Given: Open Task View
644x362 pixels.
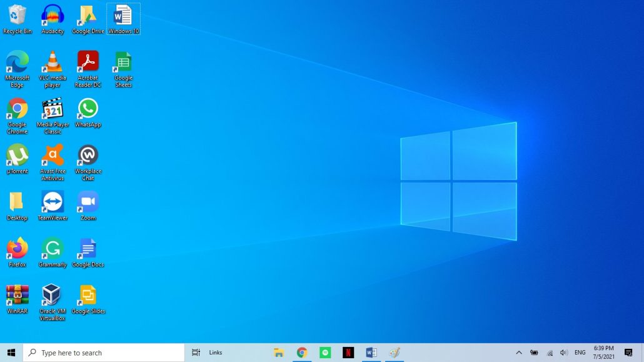Looking at the screenshot, I should [196, 352].
